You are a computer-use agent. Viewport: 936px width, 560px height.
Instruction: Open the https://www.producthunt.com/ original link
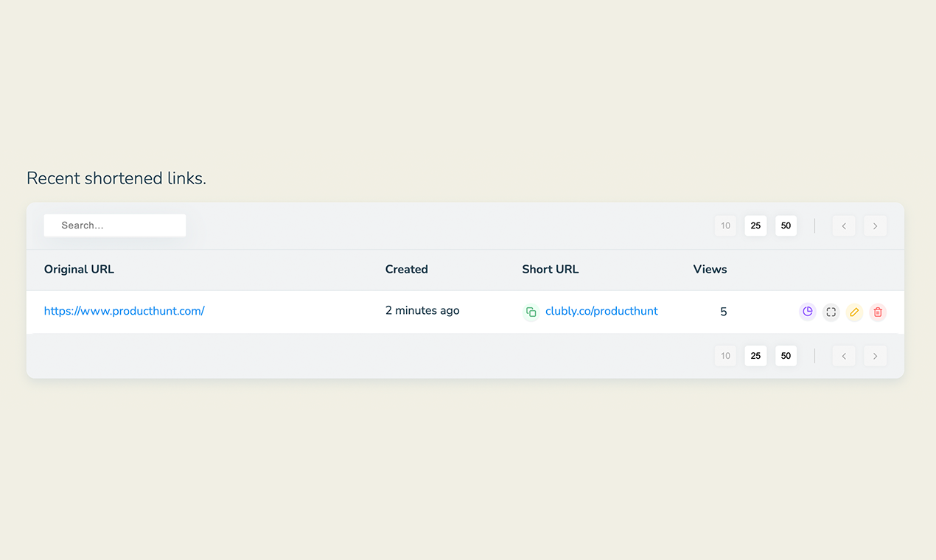[124, 311]
